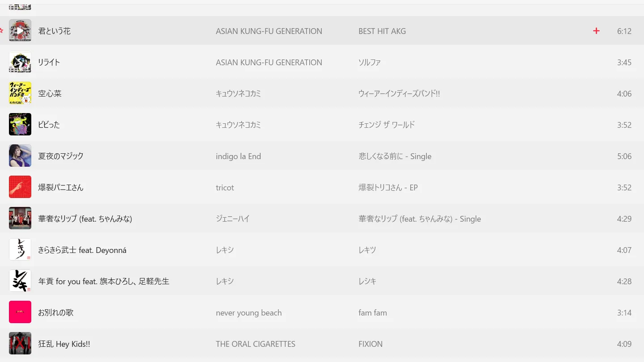Click the red star icon beside 君という花
Viewport: 644px width, 362px height.
coord(1,31)
